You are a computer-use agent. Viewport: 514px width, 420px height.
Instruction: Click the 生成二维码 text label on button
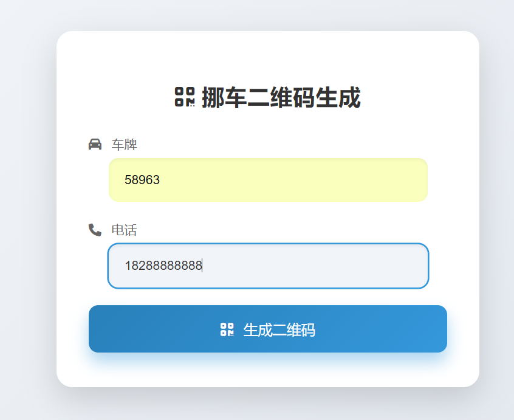[x=279, y=330]
